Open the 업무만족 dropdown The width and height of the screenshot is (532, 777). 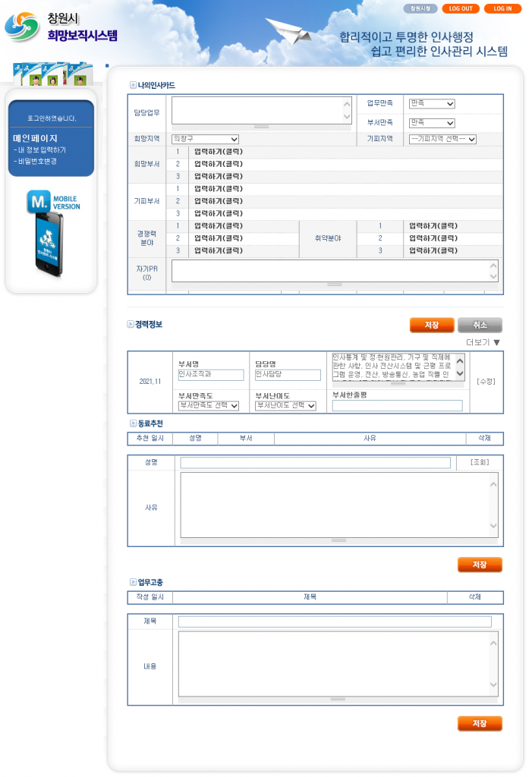(x=431, y=104)
